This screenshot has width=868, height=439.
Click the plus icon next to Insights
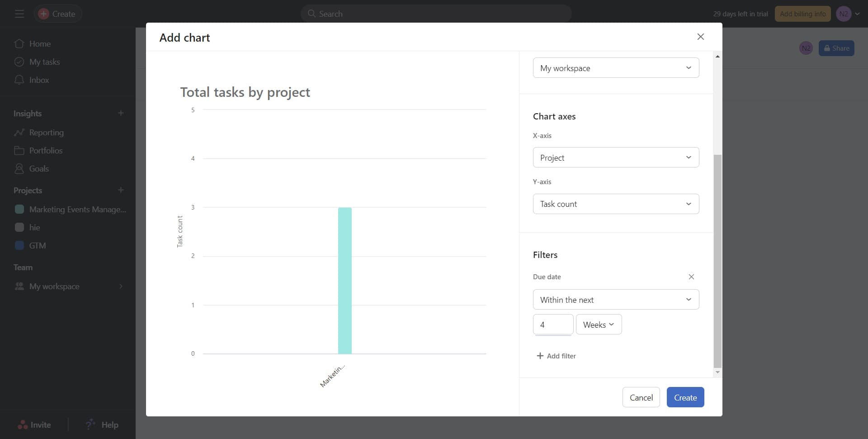(x=121, y=113)
